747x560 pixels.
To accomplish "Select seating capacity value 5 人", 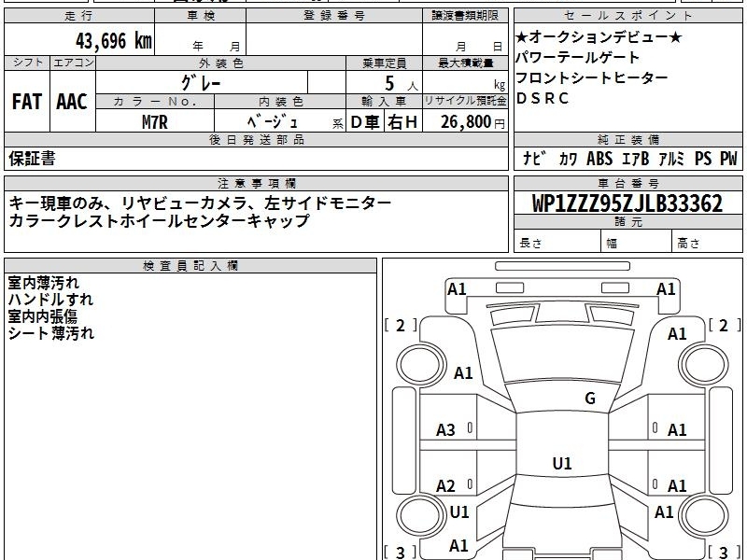I will click(x=401, y=84).
